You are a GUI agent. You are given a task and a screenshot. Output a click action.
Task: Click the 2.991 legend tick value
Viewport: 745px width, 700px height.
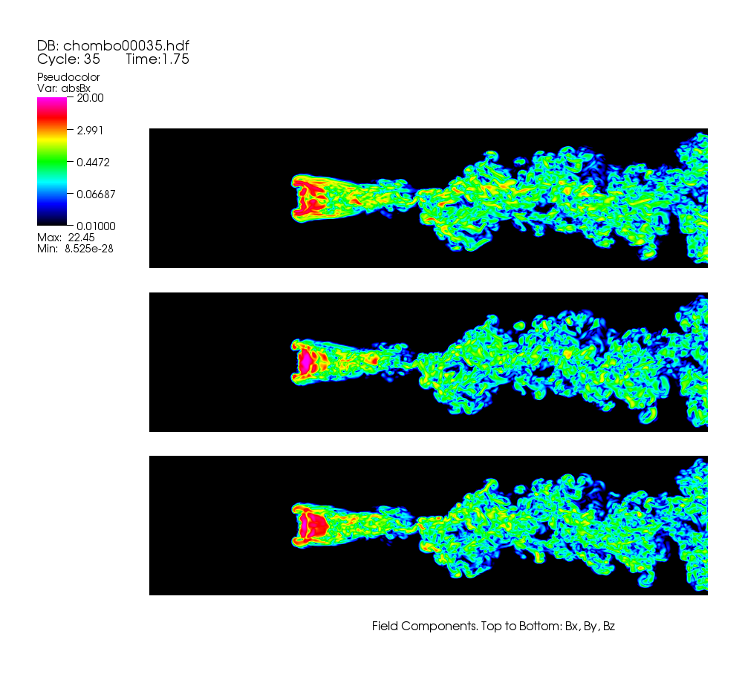(90, 130)
